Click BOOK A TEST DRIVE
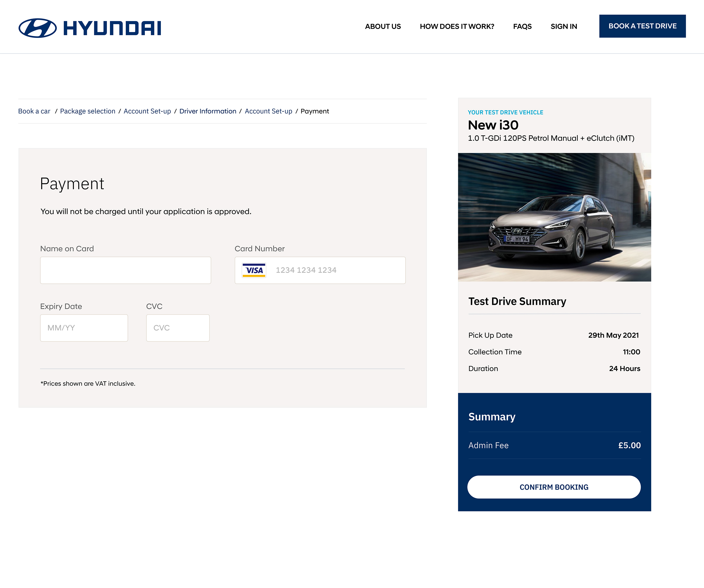The width and height of the screenshot is (704, 588). 642,26
